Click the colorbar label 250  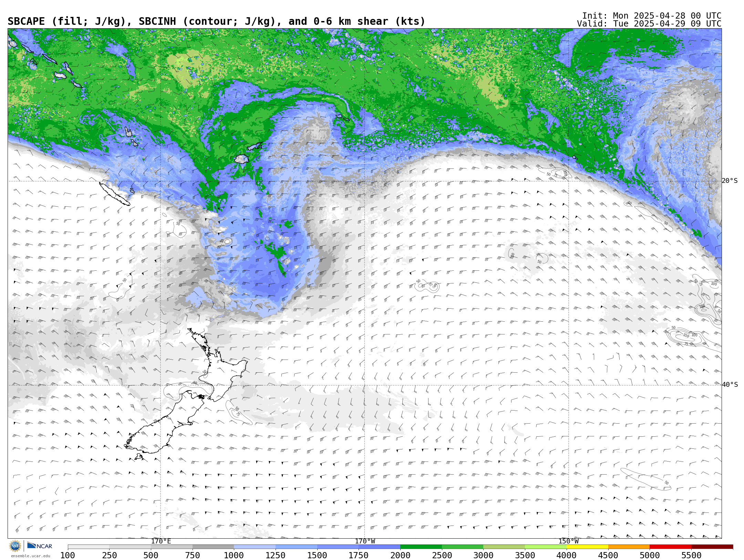tap(109, 555)
